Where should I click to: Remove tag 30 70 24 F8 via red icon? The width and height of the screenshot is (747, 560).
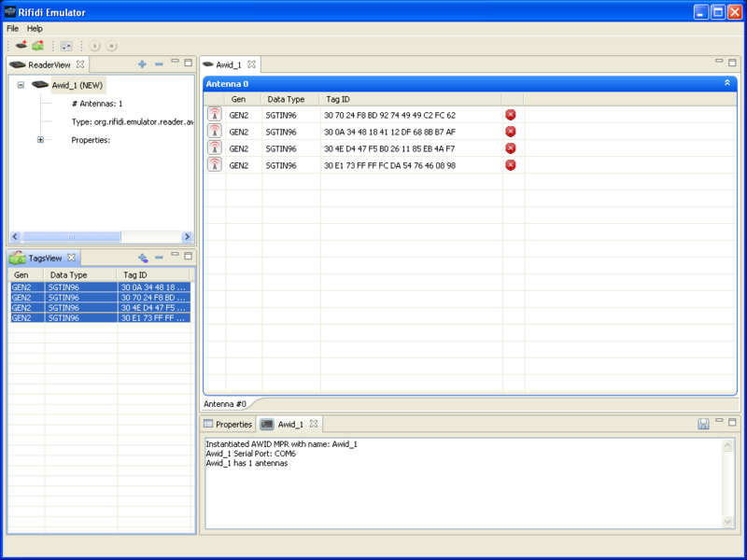click(x=511, y=115)
